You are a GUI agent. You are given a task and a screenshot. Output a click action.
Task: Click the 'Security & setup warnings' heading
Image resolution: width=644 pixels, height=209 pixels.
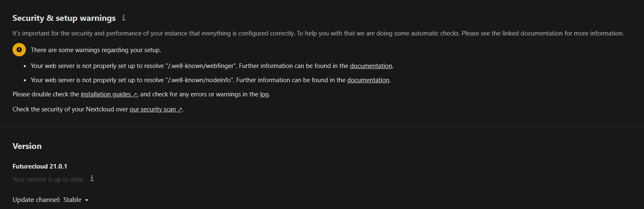pos(64,18)
